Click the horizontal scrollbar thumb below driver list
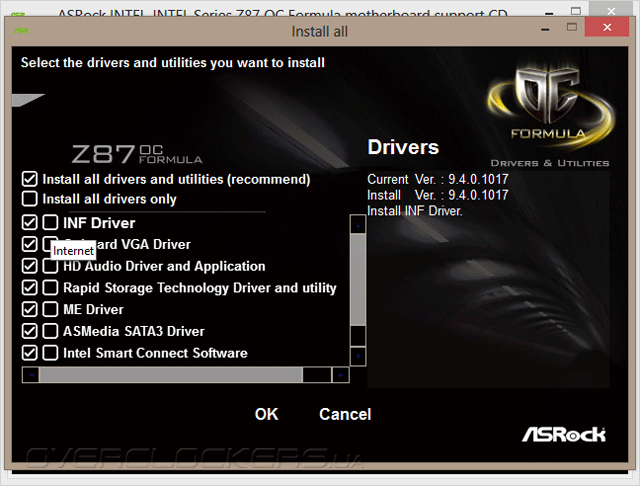Screen dimensions: 640x486 (171, 375)
